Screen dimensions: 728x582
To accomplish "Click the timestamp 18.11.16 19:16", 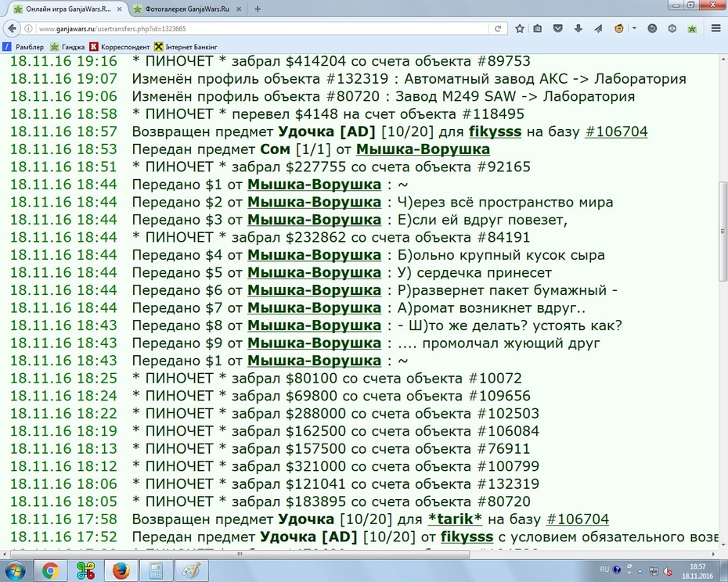I will click(x=63, y=61).
